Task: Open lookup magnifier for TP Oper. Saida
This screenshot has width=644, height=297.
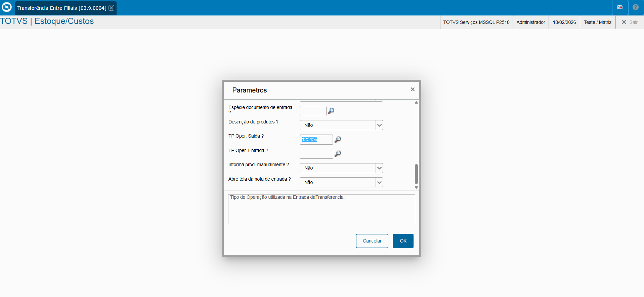Action: coord(338,139)
